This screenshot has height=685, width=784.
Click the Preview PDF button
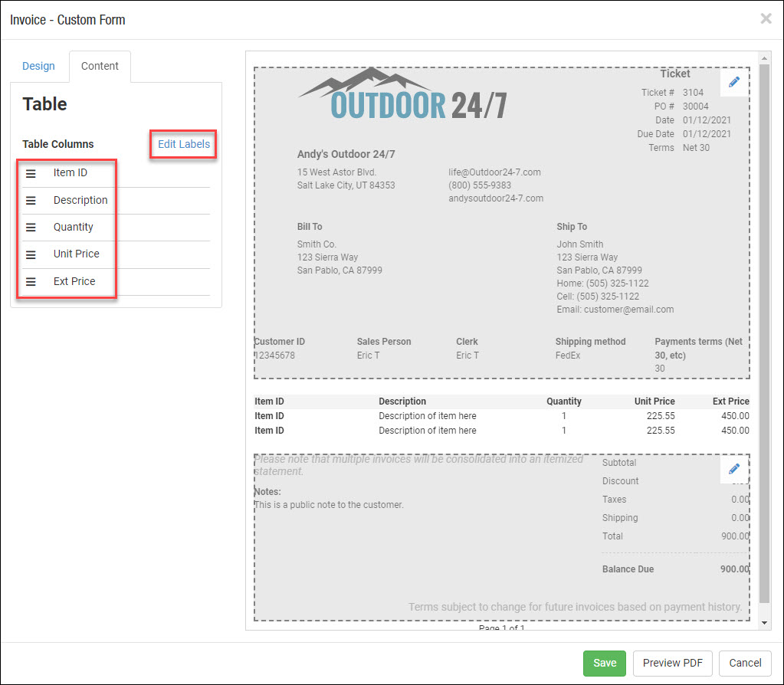coord(673,663)
